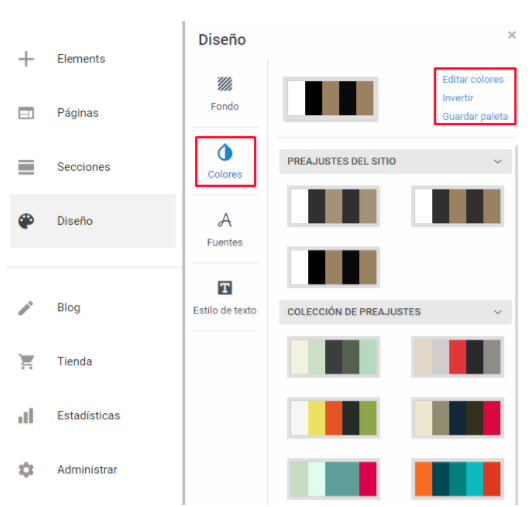
Task: Open Blog using the pencil icon
Action: coord(26,308)
